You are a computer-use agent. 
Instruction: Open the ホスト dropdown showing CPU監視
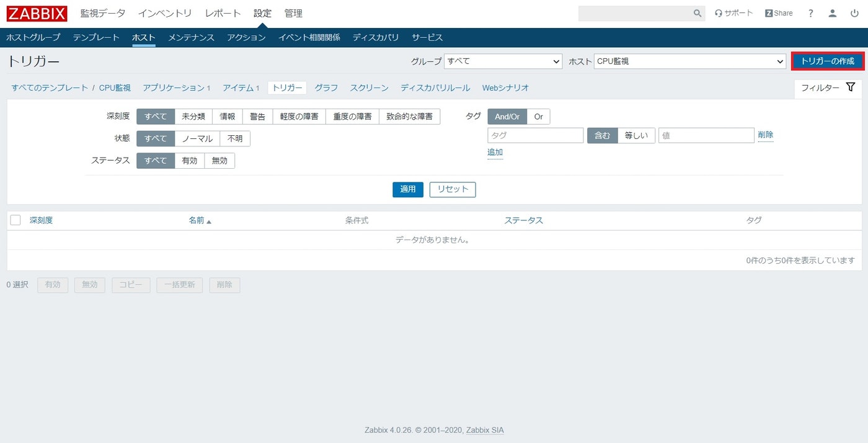(690, 61)
